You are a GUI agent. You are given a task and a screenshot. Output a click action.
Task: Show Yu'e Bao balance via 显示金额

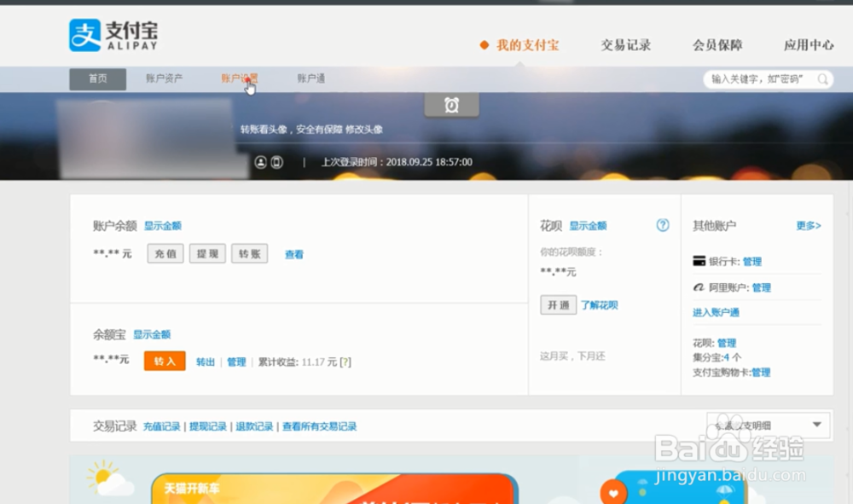152,333
